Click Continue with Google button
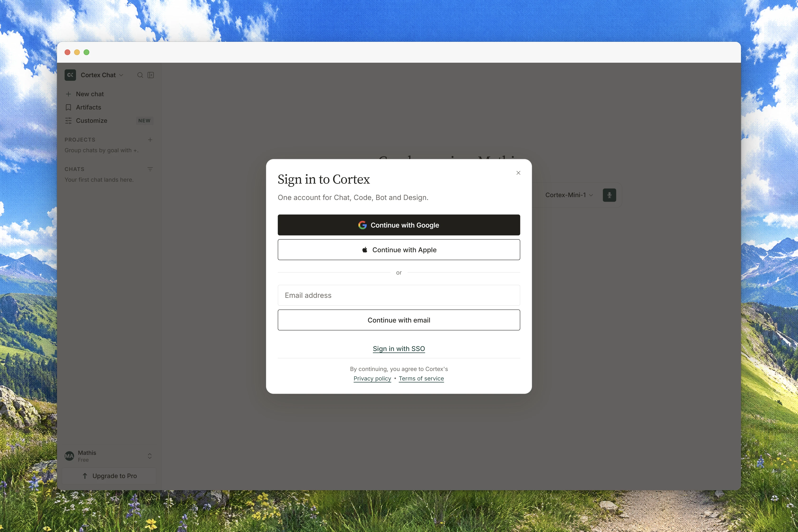The width and height of the screenshot is (798, 532). pos(399,225)
